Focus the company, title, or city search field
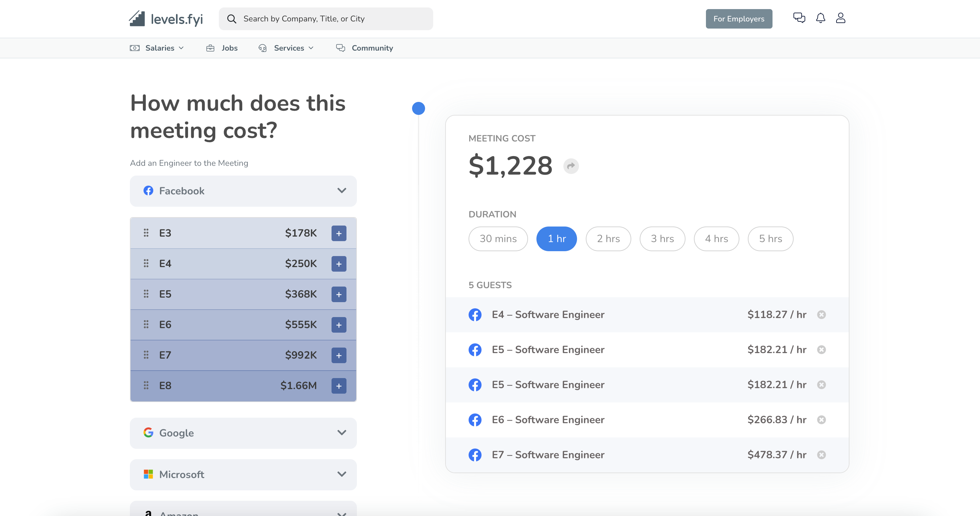 (326, 18)
